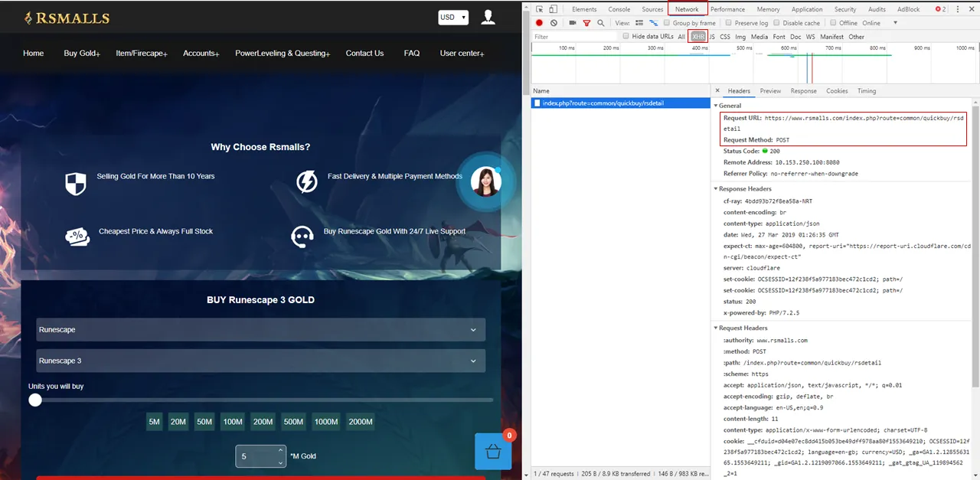Check the Offline checkbox
980x480 pixels.
833,23
